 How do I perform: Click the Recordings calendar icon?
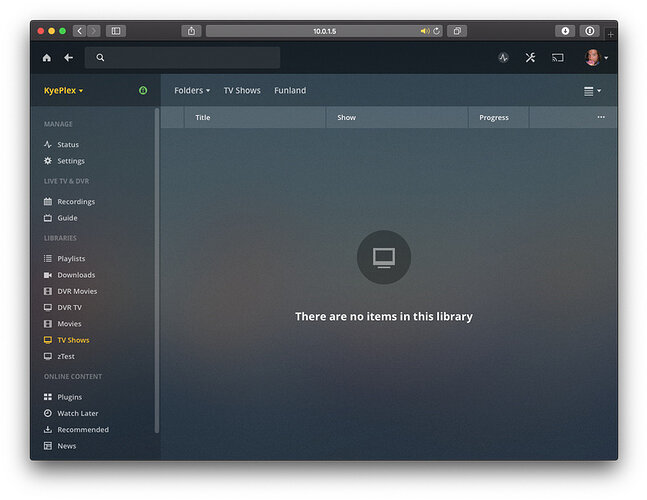[x=48, y=201]
